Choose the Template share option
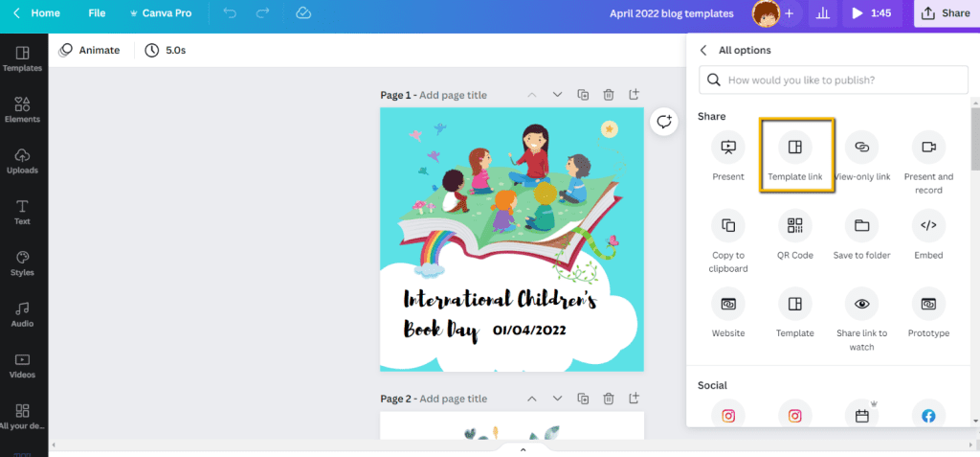 (x=795, y=313)
